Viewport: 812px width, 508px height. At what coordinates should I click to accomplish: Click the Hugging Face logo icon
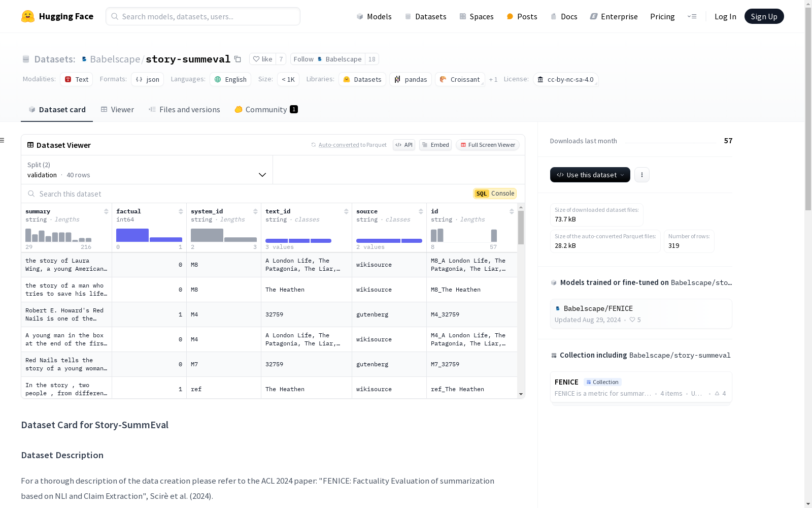tap(28, 16)
